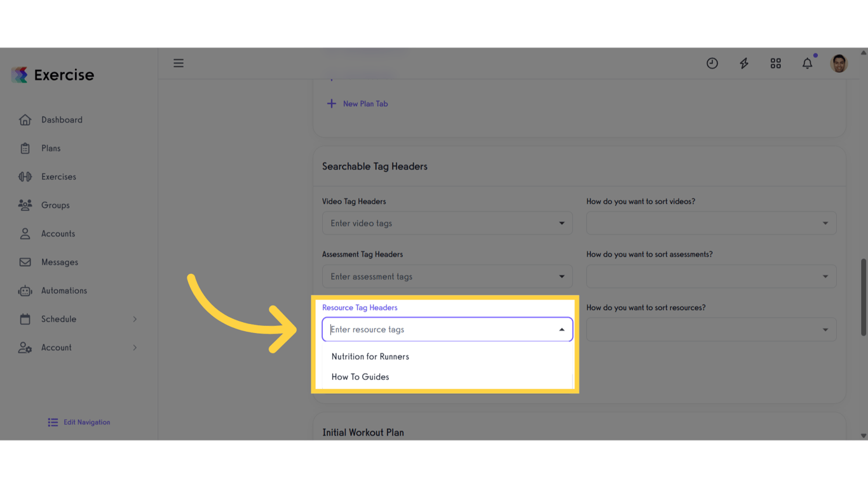Open the hamburger navigation menu

pos(179,63)
